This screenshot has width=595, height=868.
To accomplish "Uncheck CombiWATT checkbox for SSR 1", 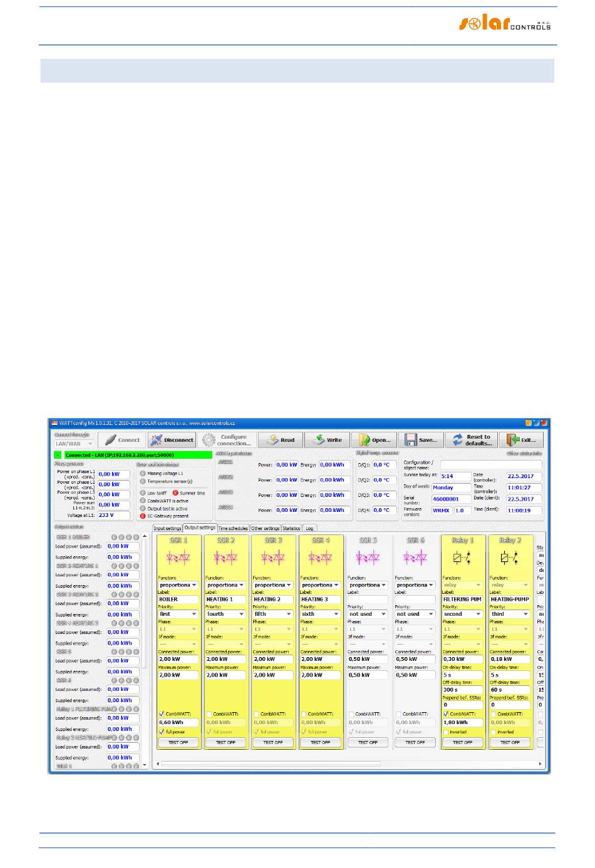I will coord(162,713).
